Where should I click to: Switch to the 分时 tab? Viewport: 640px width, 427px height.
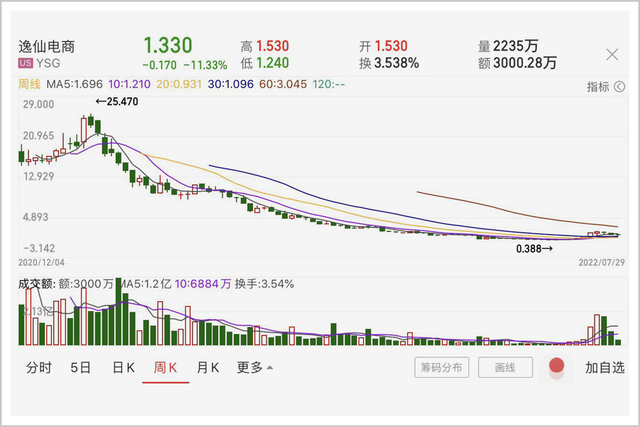[x=39, y=367]
